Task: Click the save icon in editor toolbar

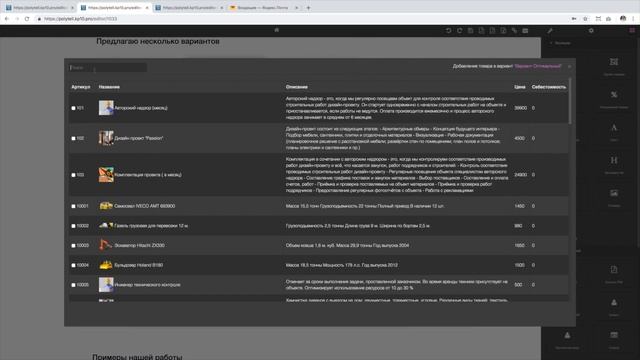Action: pyautogui.click(x=470, y=31)
